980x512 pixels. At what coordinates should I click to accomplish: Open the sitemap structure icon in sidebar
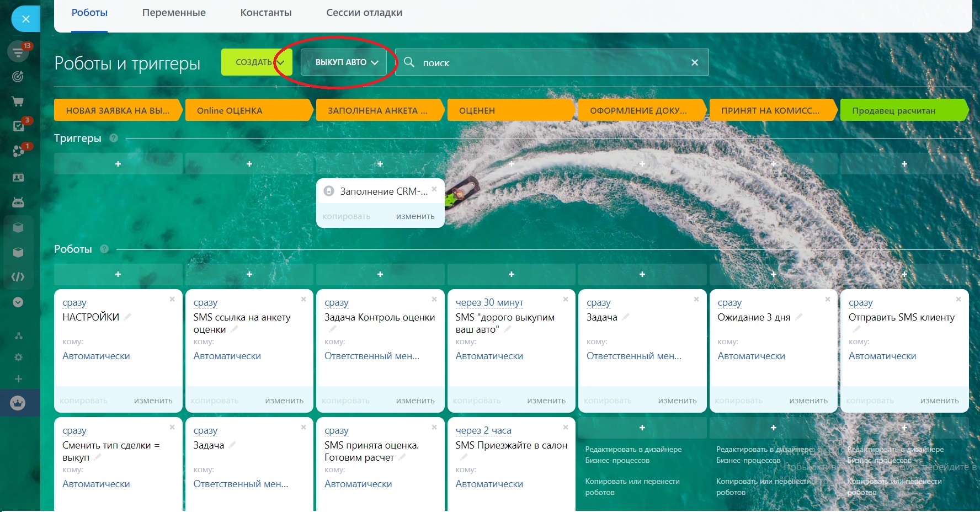18,336
